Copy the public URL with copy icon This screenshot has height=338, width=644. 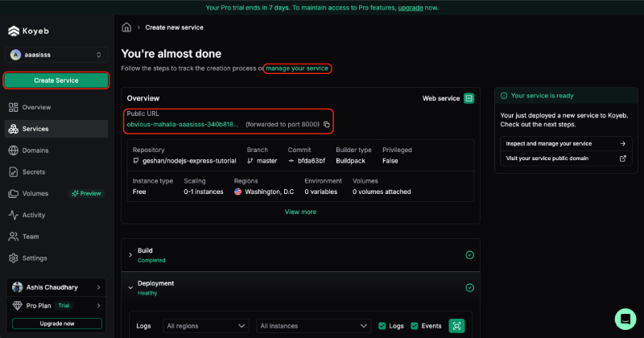327,125
